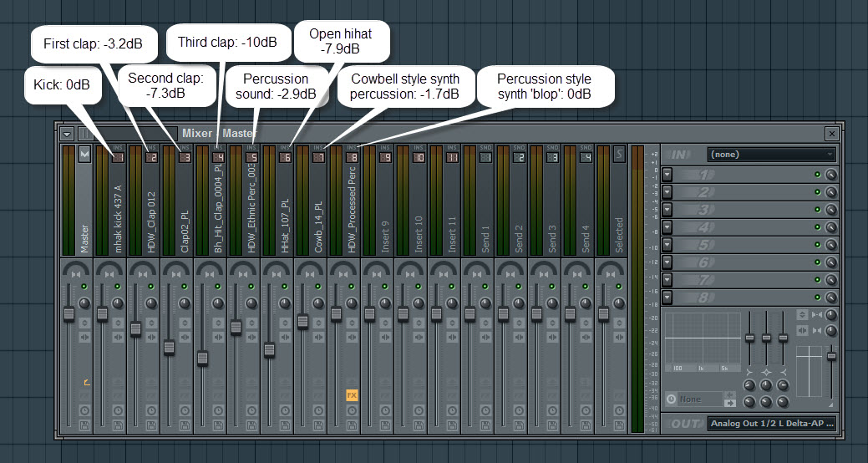Screen dimensions: 868x463
Task: Click the mix level knob of effect slot 2
Action: coord(831,193)
